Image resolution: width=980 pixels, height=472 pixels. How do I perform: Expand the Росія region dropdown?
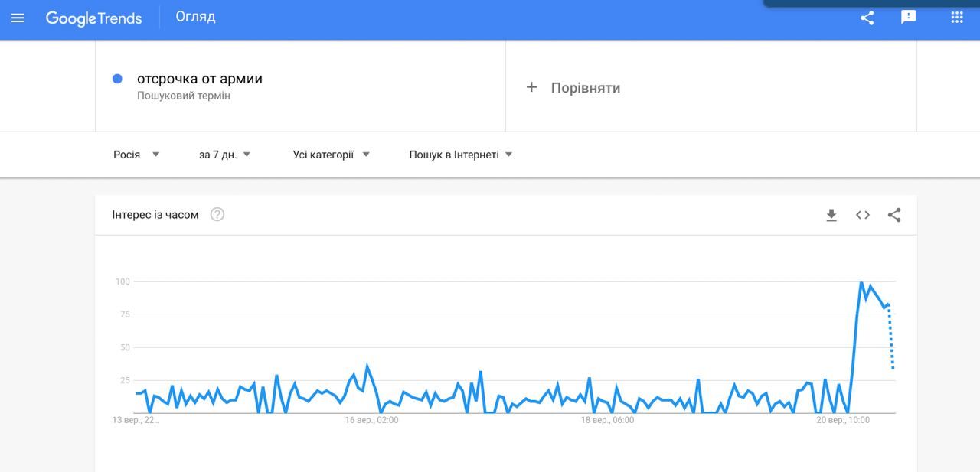coord(136,155)
